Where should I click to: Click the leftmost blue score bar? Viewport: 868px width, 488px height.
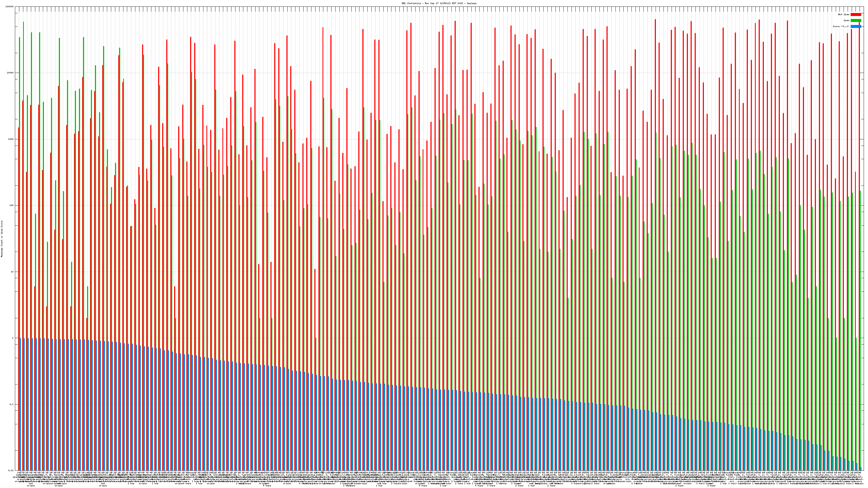[20, 404]
